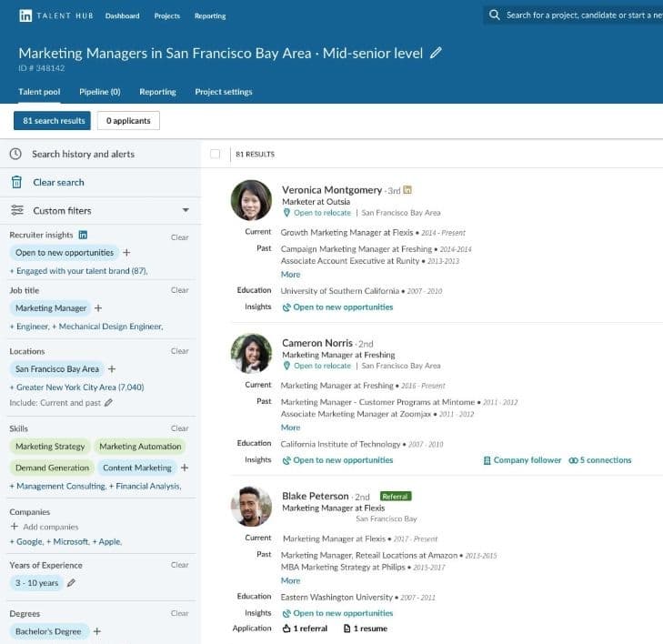Image resolution: width=663 pixels, height=644 pixels.
Task: Click the Marketing Strategy skill tag
Action: click(50, 447)
